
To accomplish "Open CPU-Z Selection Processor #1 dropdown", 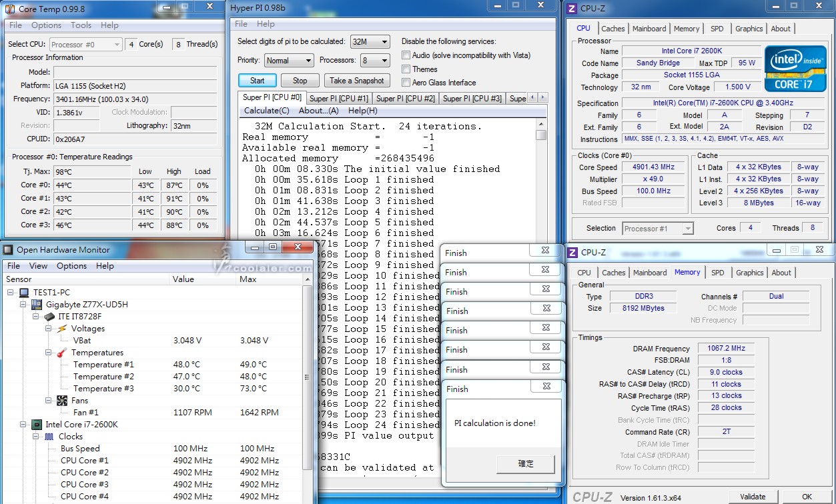I will coord(658,229).
